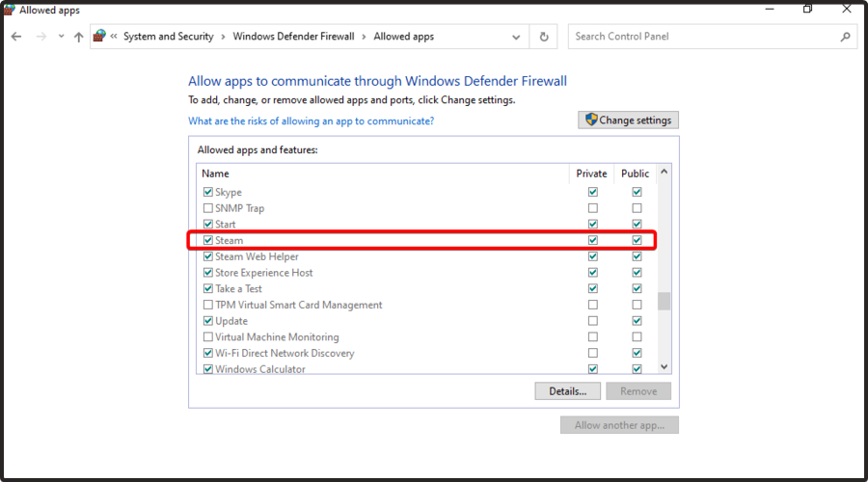Toggle Steam Public checkbox
The image size is (868, 482).
(x=637, y=240)
